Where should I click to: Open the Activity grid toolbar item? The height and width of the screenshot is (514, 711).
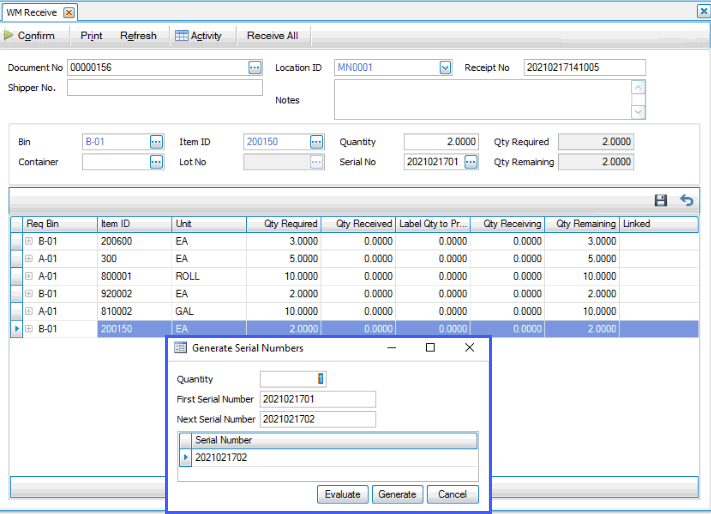pyautogui.click(x=198, y=36)
